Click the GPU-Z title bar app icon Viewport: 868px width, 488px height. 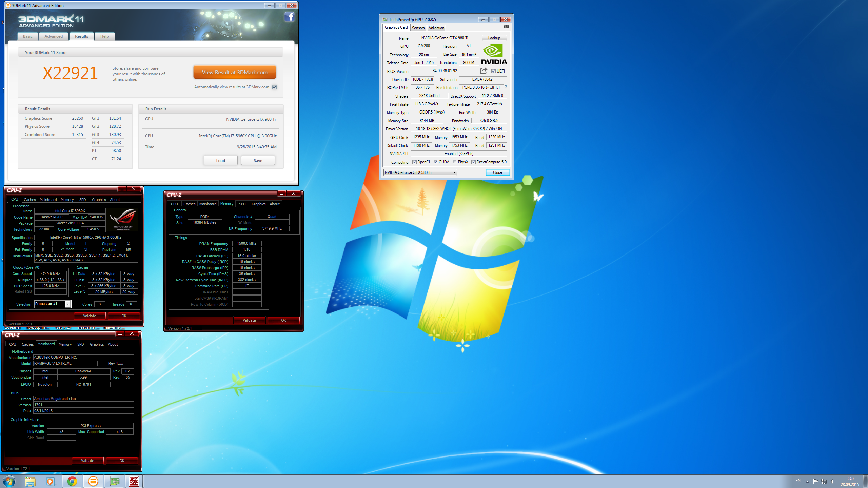[385, 19]
